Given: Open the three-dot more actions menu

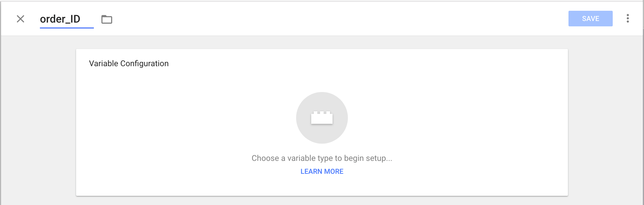Looking at the screenshot, I should click(628, 18).
